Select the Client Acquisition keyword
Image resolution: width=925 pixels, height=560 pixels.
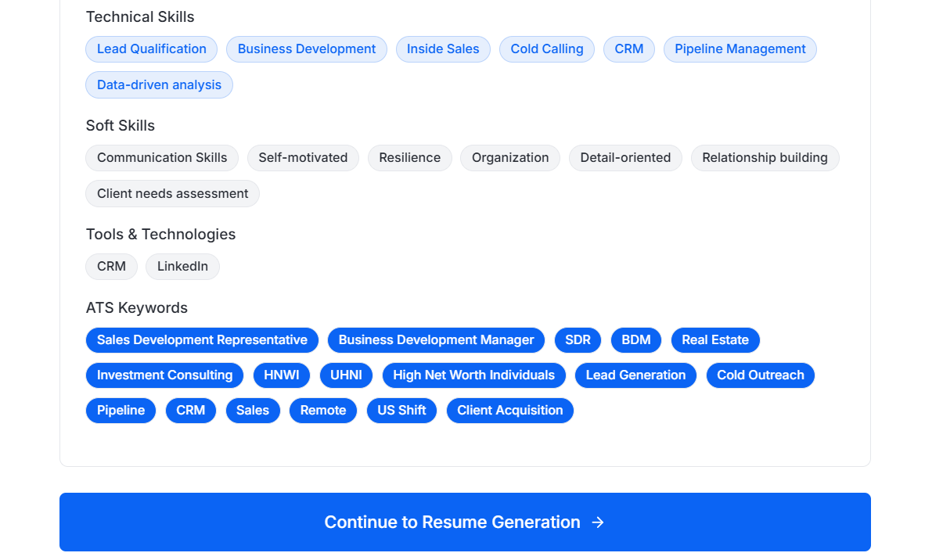[509, 410]
